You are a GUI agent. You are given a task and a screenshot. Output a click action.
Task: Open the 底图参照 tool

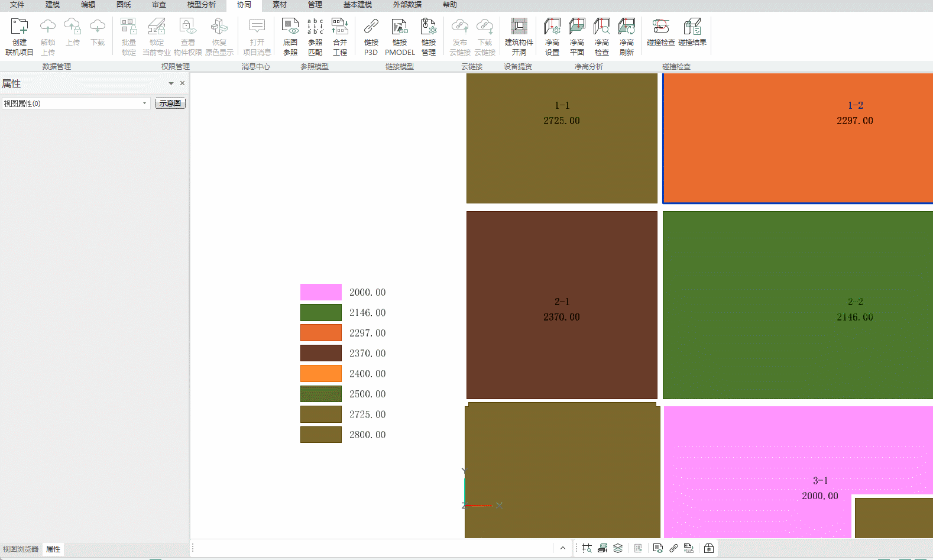click(x=290, y=35)
